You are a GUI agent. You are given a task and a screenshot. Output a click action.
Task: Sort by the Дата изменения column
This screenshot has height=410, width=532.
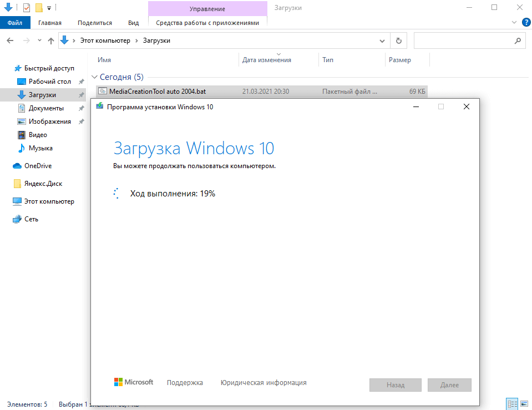(267, 60)
